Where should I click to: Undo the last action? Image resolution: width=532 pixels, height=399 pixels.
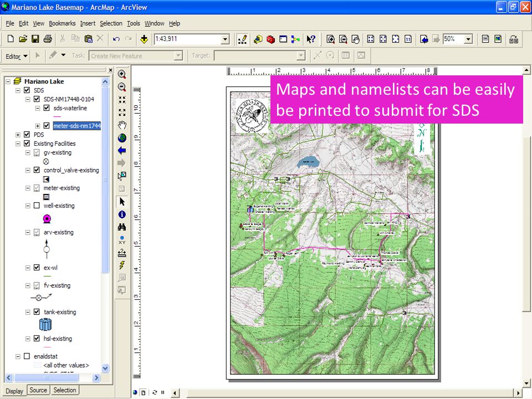pos(116,39)
